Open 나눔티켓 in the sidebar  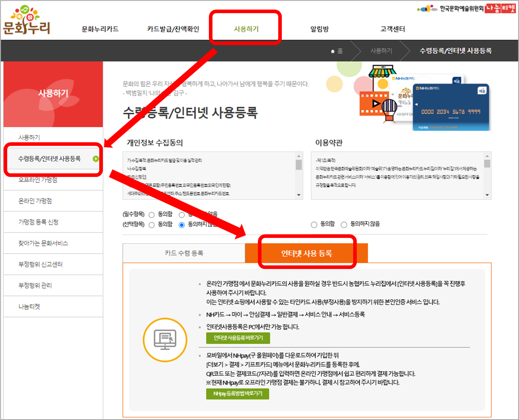53,306
